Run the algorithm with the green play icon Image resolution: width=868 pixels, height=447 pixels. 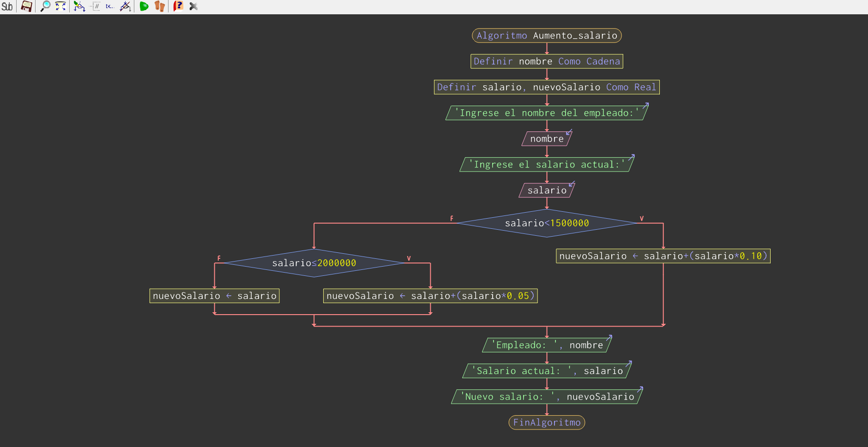tap(144, 6)
